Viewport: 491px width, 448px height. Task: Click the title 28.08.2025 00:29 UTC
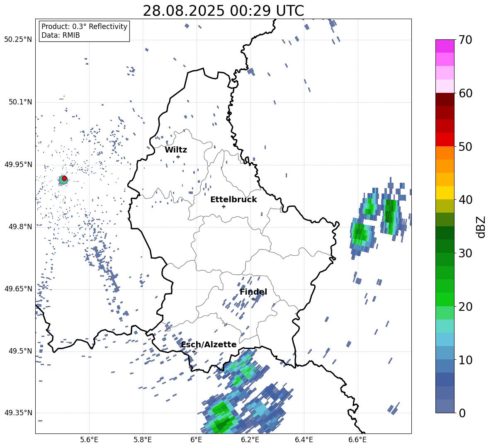[x=223, y=11]
